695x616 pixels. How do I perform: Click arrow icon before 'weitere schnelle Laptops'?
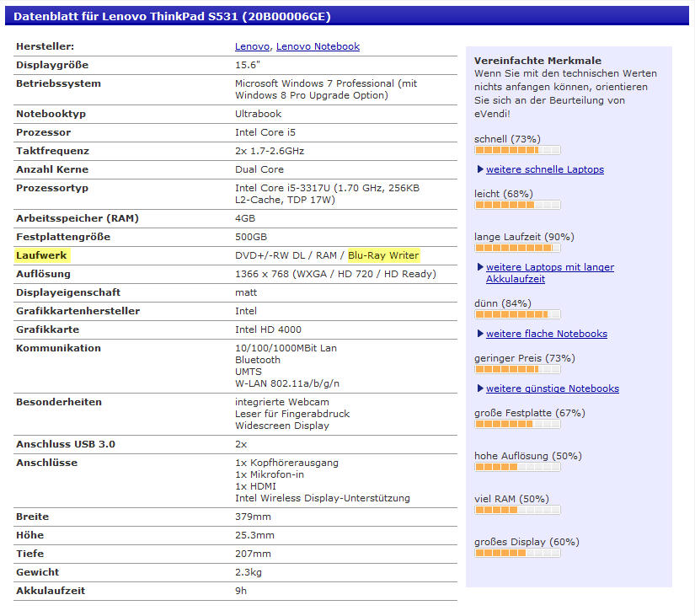[x=480, y=169]
